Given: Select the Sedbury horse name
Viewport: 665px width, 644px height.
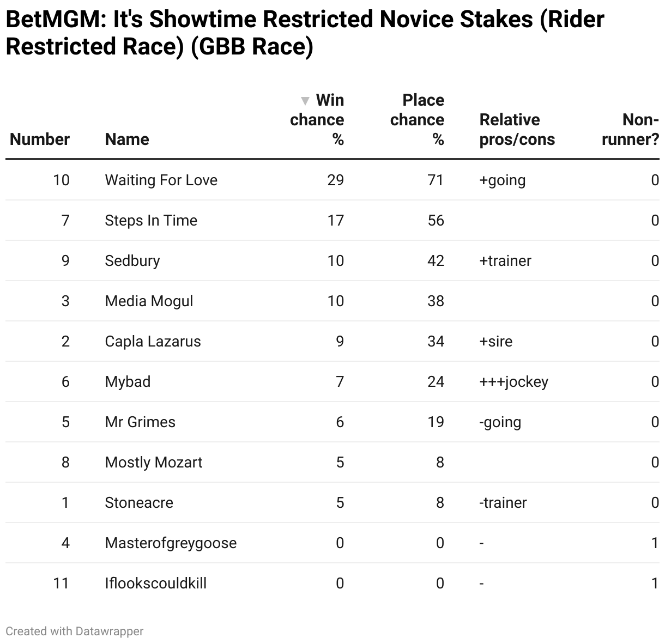Looking at the screenshot, I should pos(132,261).
